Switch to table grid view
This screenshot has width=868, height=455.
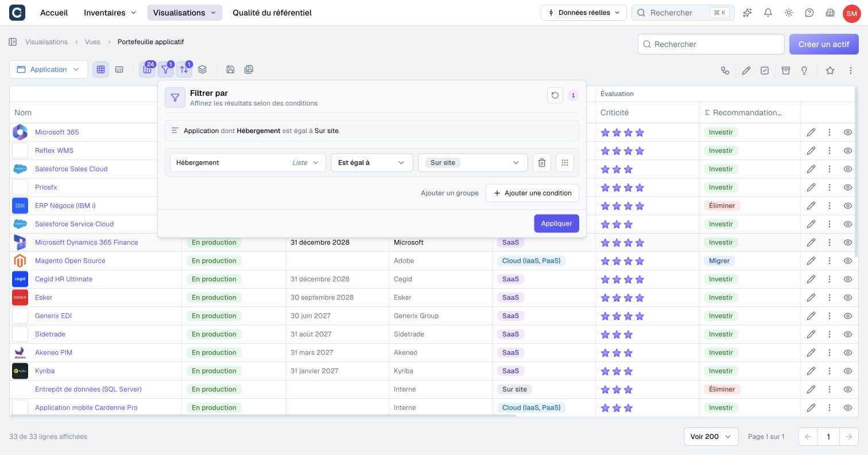pos(100,69)
